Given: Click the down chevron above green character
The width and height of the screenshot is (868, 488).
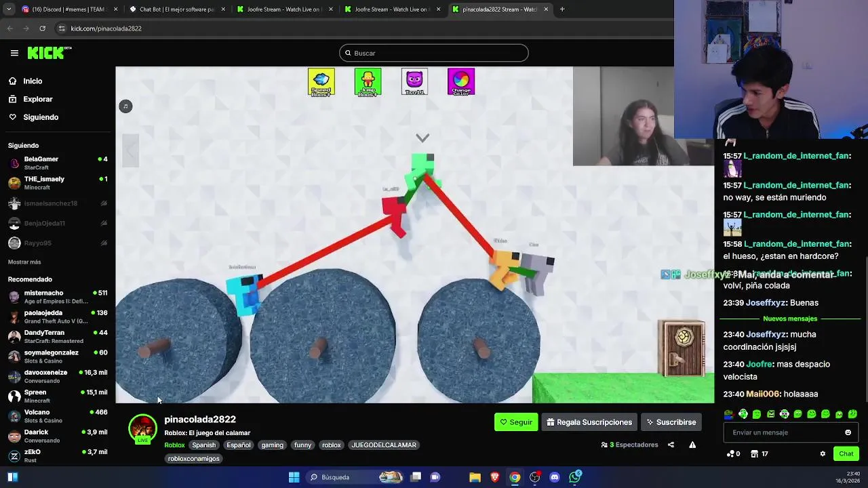Looking at the screenshot, I should point(422,138).
